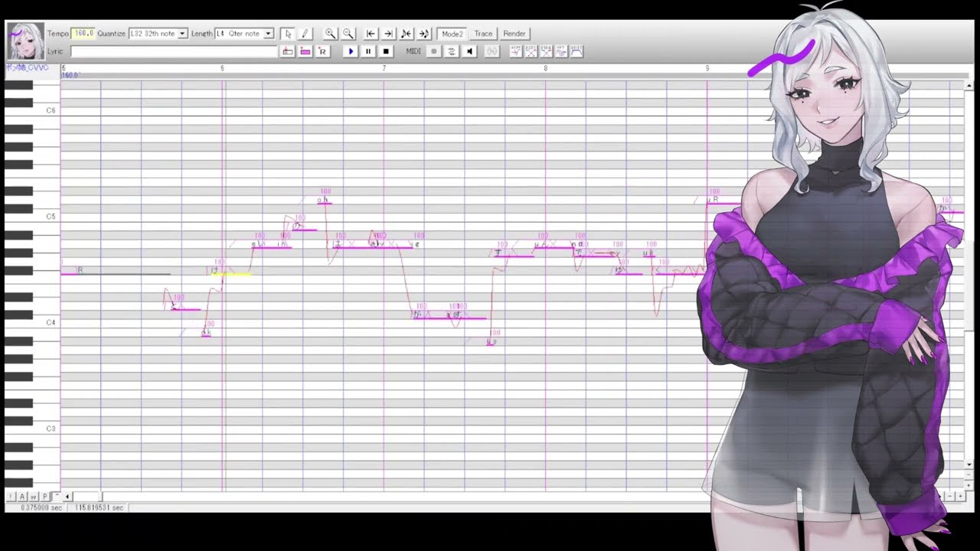Click the third envelope preset icon
The height and width of the screenshot is (551, 980).
tap(546, 51)
